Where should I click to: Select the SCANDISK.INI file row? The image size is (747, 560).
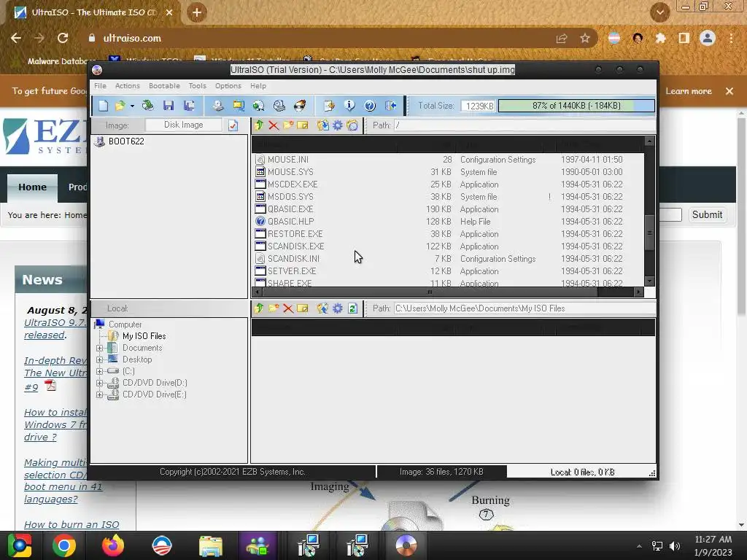click(448, 259)
